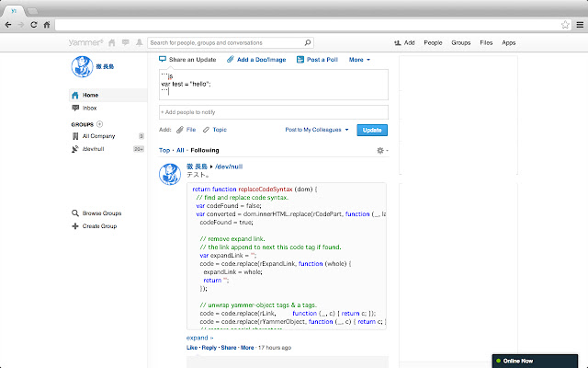Screen dimensions: 588x368
Task: Open messages icon in Yammer header
Action: pyautogui.click(x=126, y=42)
